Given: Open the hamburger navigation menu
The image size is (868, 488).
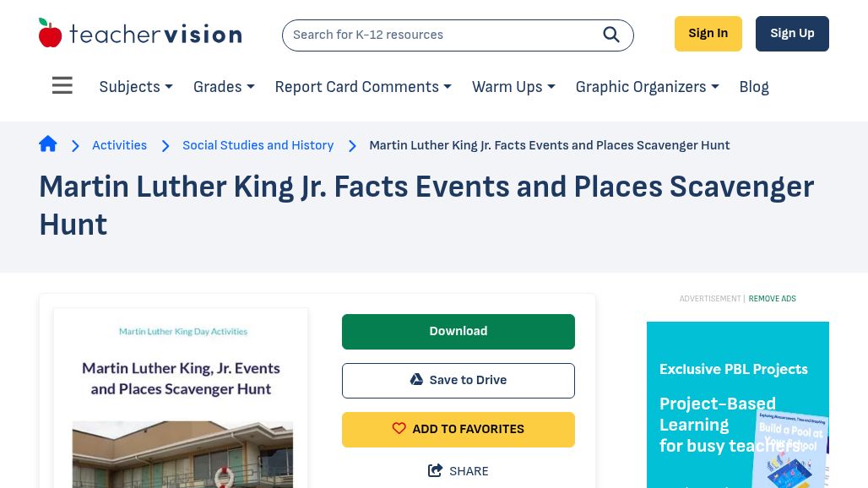Looking at the screenshot, I should point(62,85).
